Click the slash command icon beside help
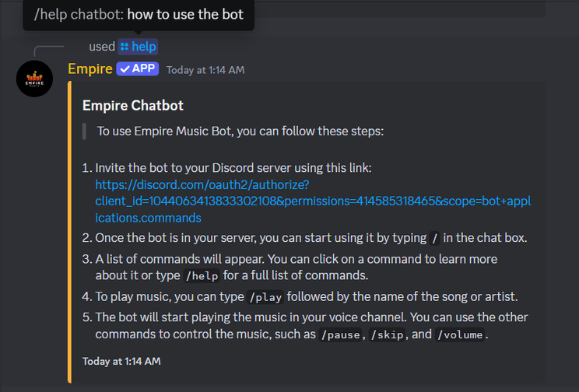This screenshot has height=392, width=579. tap(125, 47)
